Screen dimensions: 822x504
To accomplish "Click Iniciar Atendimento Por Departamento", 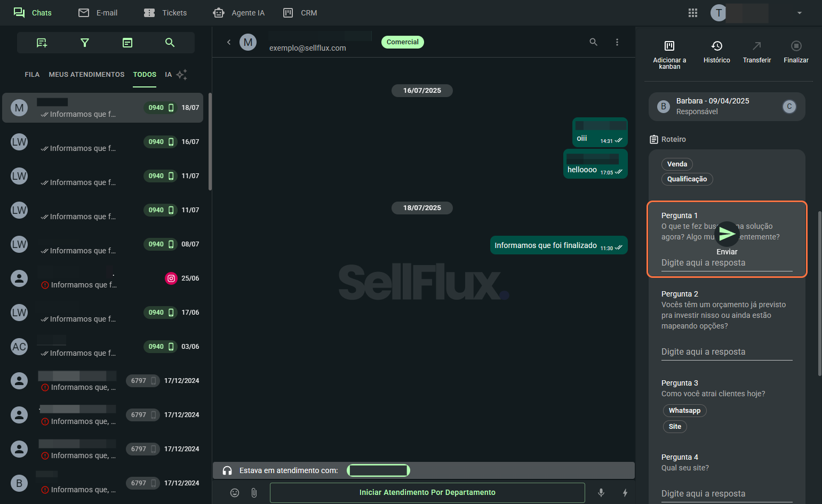I will tap(427, 493).
